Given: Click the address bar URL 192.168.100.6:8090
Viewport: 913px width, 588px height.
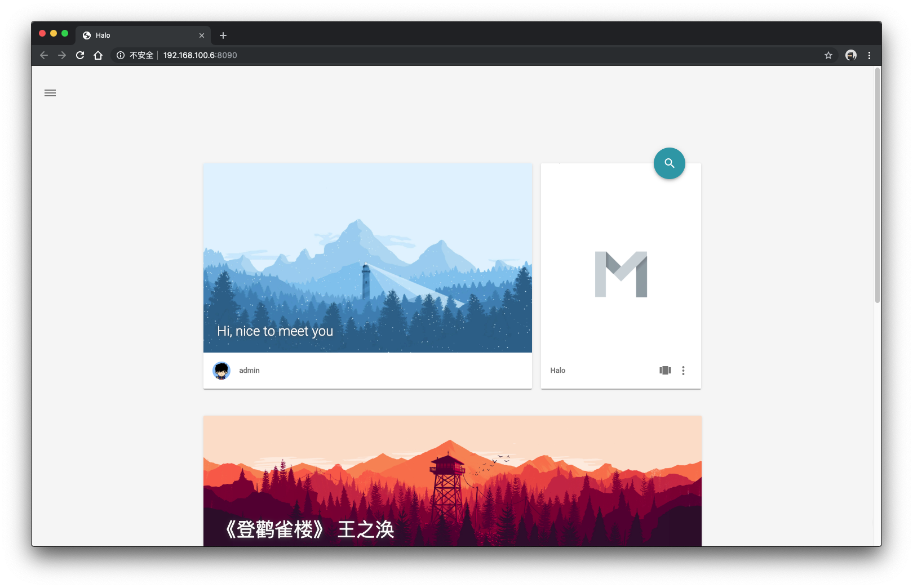Looking at the screenshot, I should pyautogui.click(x=200, y=55).
